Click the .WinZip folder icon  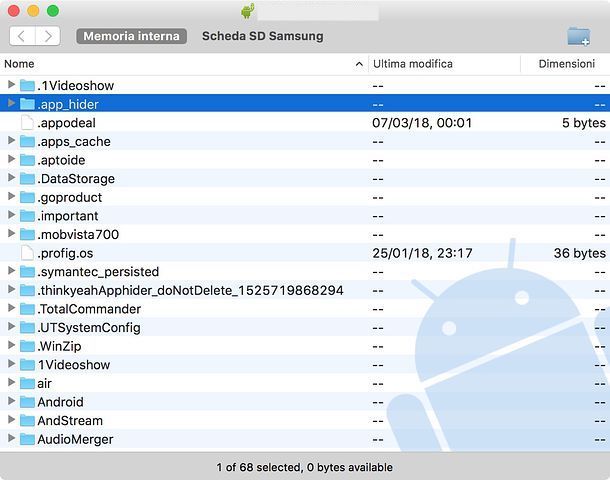(27, 346)
